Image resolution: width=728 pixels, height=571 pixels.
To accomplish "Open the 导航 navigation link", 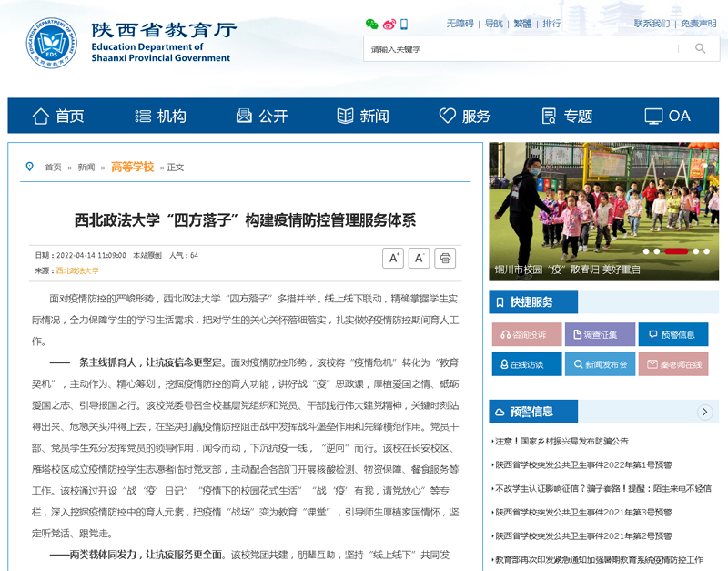I will [x=493, y=24].
